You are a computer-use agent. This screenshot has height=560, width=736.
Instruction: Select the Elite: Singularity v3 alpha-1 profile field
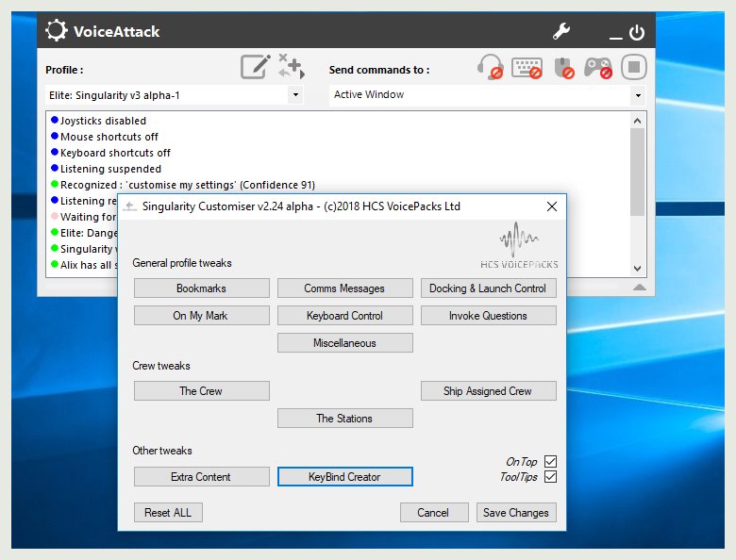click(x=175, y=95)
